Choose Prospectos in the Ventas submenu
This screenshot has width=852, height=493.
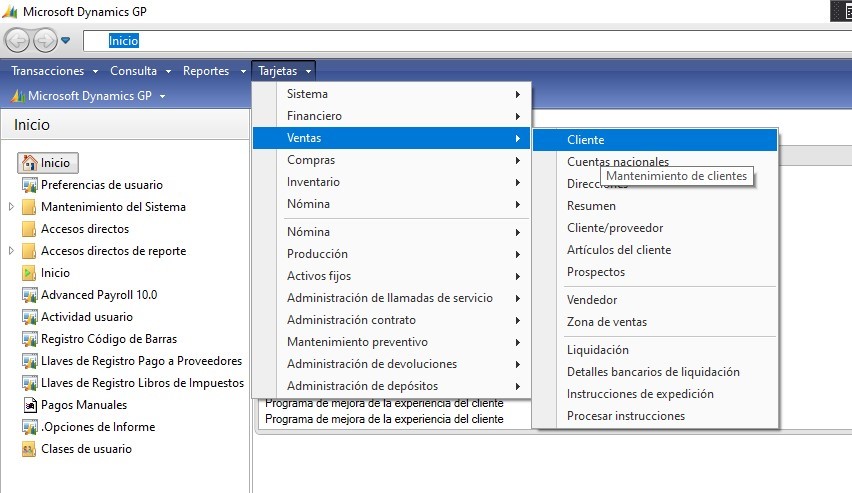tap(655, 272)
